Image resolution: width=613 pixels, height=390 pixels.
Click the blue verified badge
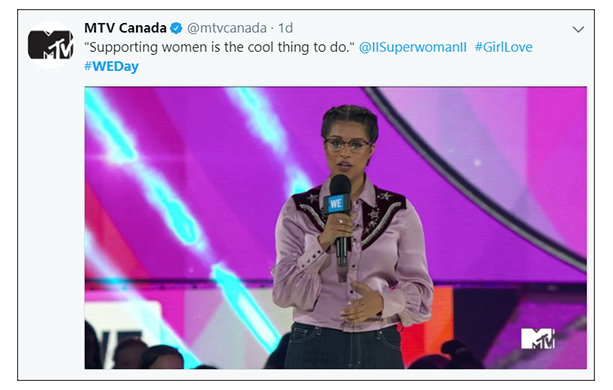(x=176, y=28)
